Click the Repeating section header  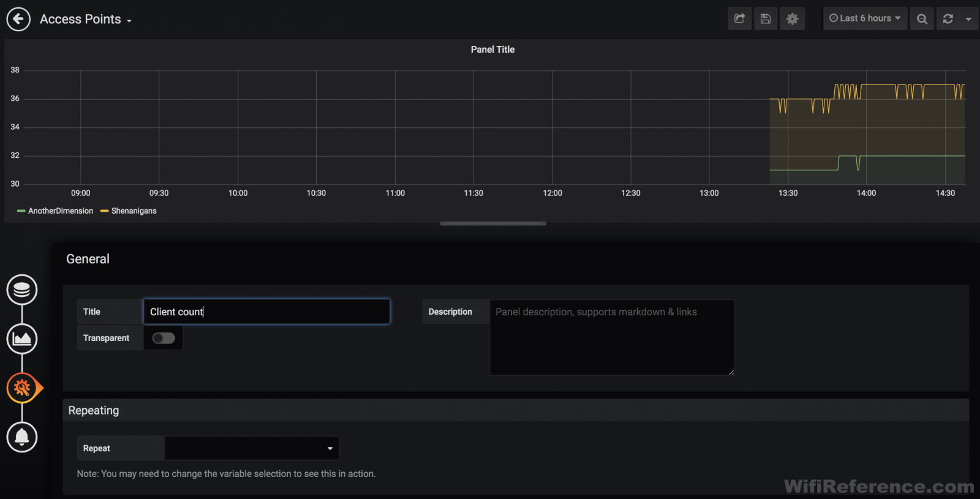pyautogui.click(x=516, y=410)
